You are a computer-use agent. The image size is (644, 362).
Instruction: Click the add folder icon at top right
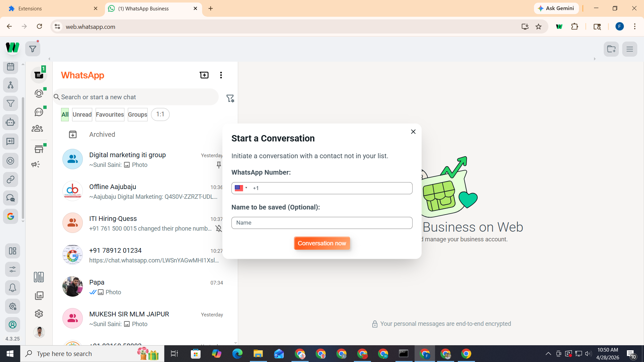(611, 49)
